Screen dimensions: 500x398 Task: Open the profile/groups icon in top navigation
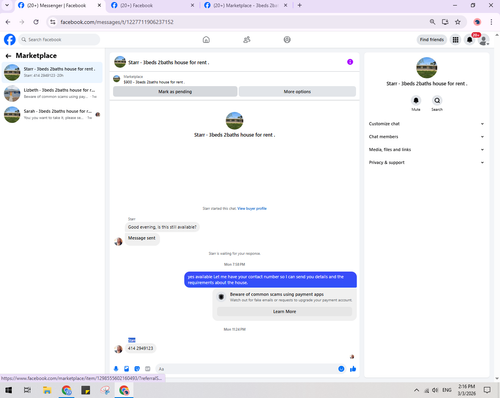(287, 40)
